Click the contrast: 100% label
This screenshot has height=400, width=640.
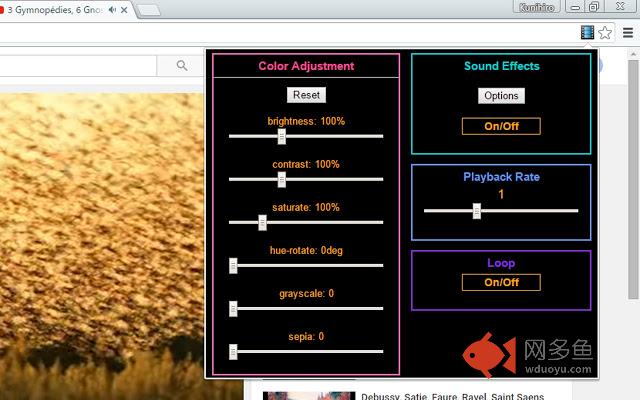click(306, 164)
